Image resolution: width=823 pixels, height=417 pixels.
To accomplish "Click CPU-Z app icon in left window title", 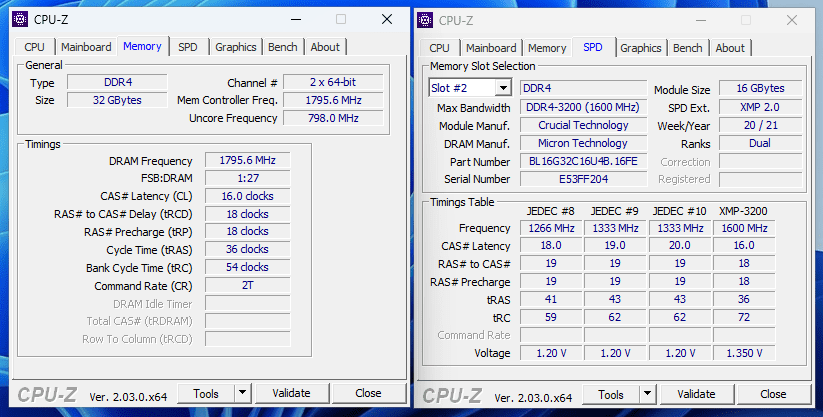I will 19,19.
